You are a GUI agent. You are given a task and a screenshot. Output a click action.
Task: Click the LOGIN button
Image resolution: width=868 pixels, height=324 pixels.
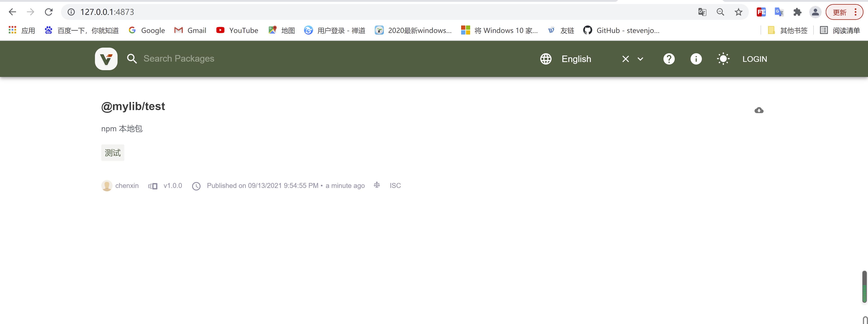tap(755, 59)
